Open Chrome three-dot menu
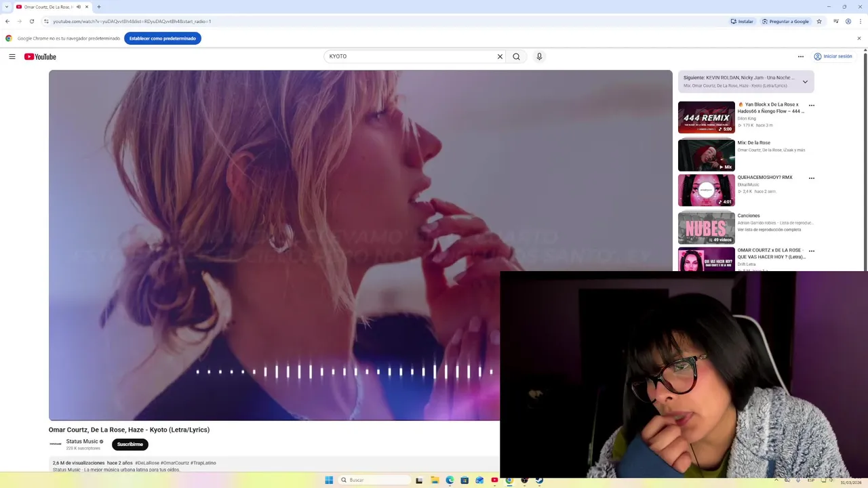Image resolution: width=868 pixels, height=488 pixels. (861, 22)
